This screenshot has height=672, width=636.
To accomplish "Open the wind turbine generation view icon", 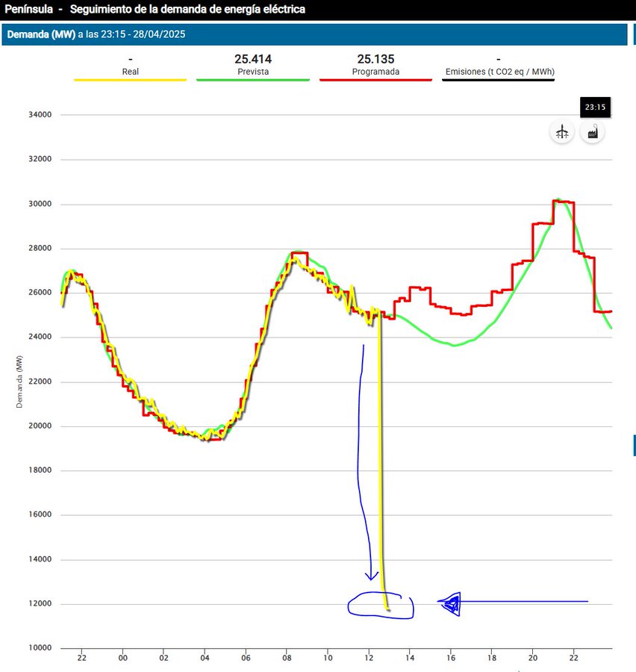I will click(562, 132).
